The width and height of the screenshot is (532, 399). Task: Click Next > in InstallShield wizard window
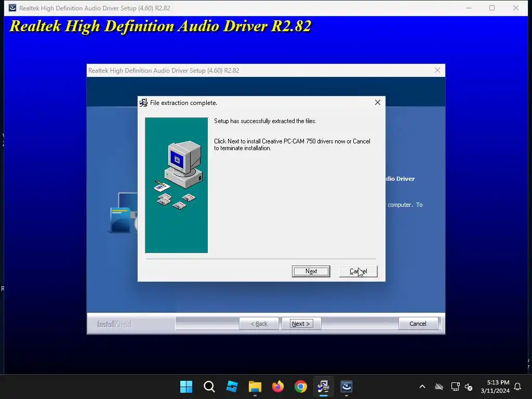tap(301, 324)
